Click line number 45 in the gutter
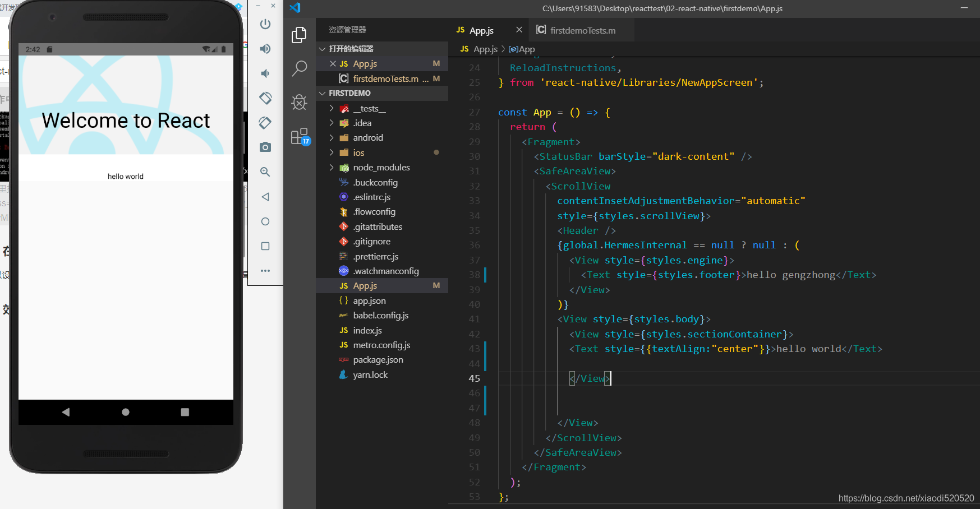The width and height of the screenshot is (980, 509). [474, 378]
